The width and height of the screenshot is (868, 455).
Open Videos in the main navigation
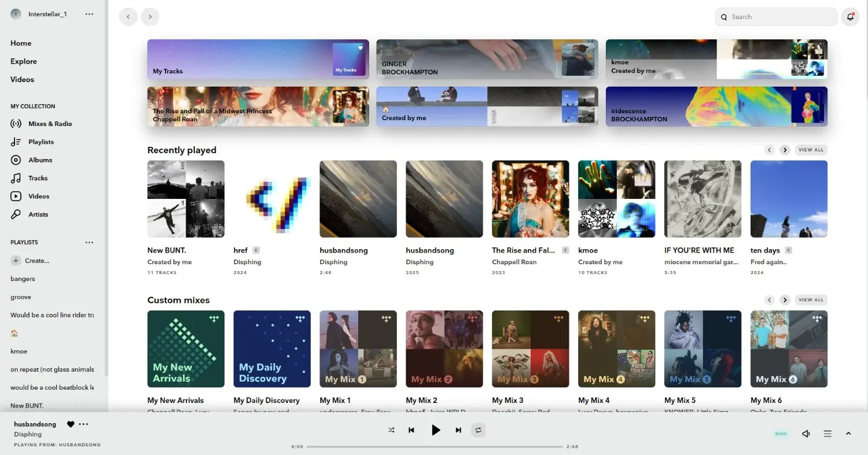(22, 80)
